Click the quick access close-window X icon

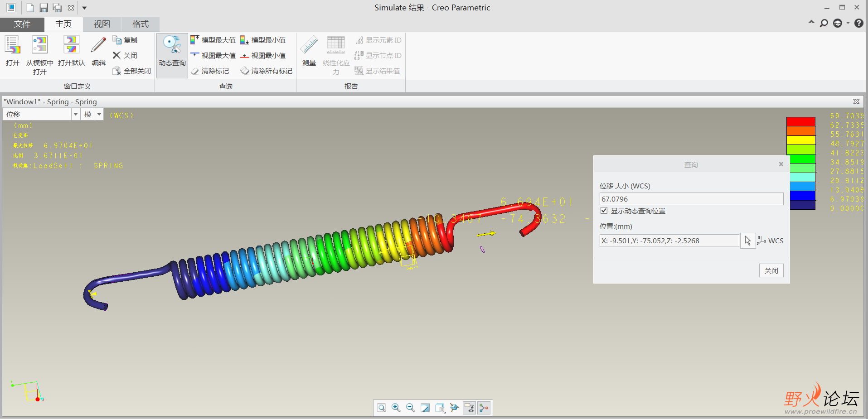pyautogui.click(x=71, y=8)
